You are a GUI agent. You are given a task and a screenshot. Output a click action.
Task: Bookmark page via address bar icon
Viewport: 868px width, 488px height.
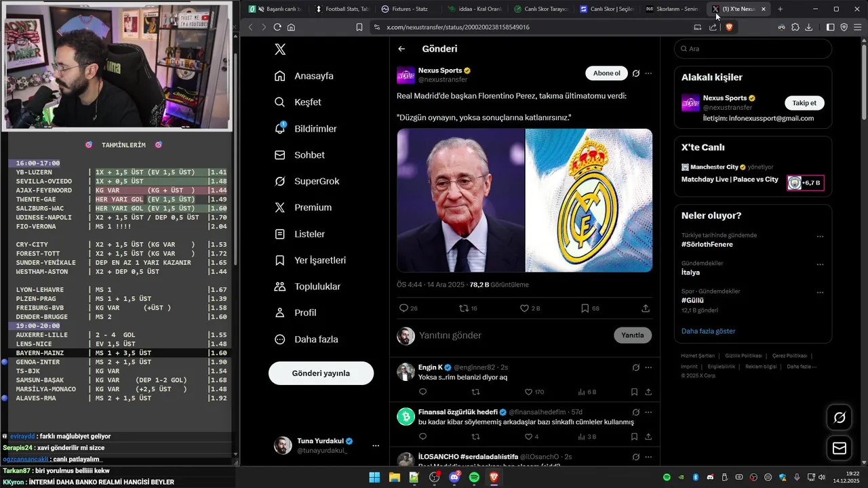(359, 27)
